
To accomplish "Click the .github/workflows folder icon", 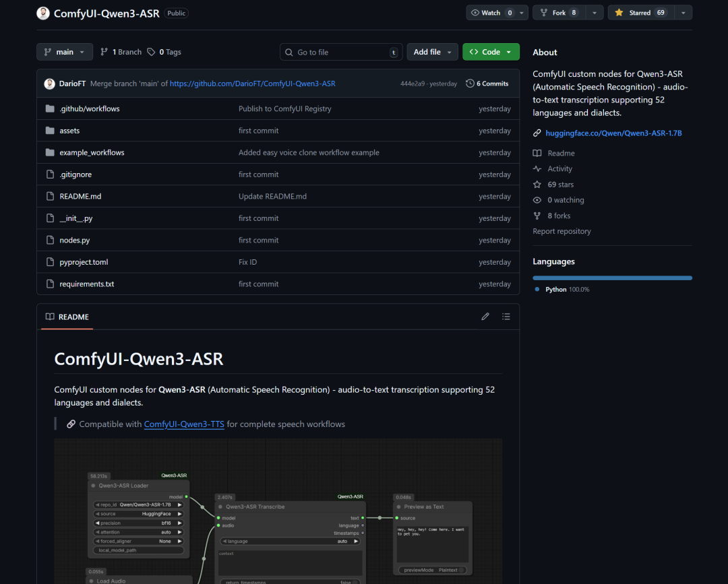I will (50, 108).
